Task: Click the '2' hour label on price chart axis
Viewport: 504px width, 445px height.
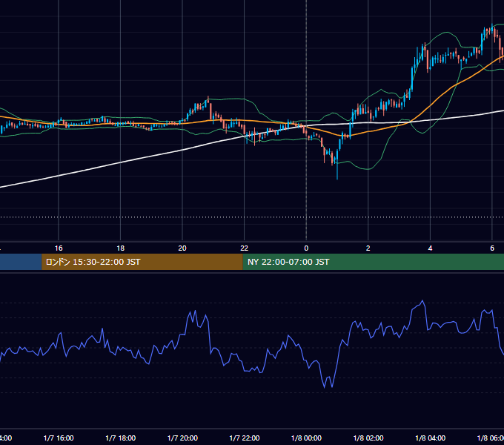Action: pyautogui.click(x=368, y=248)
